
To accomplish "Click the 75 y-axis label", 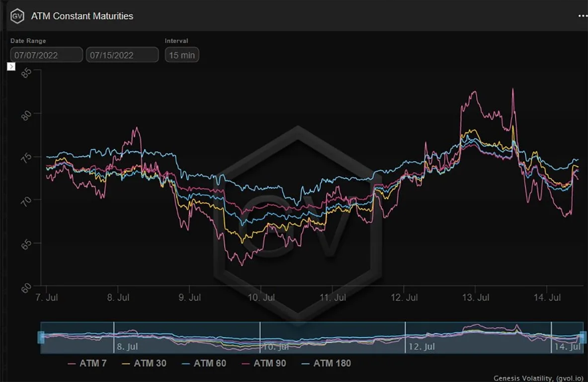I will tap(26, 158).
